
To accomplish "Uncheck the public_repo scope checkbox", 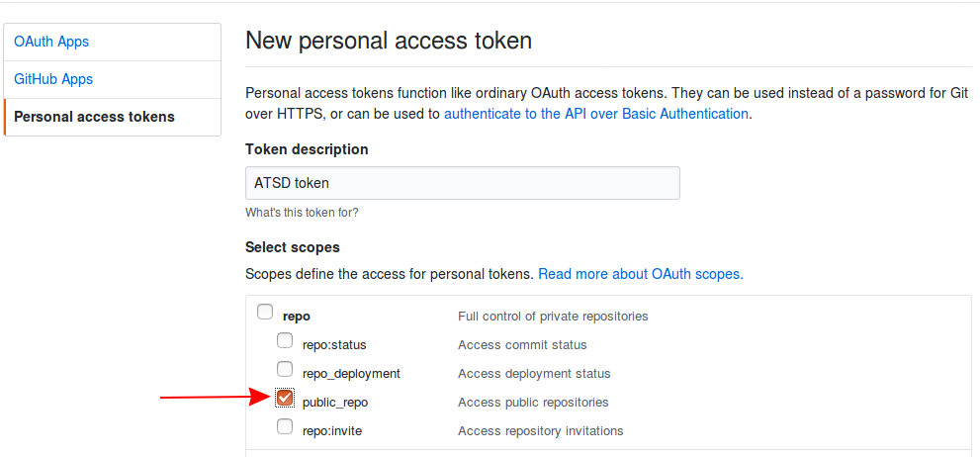I will [285, 398].
